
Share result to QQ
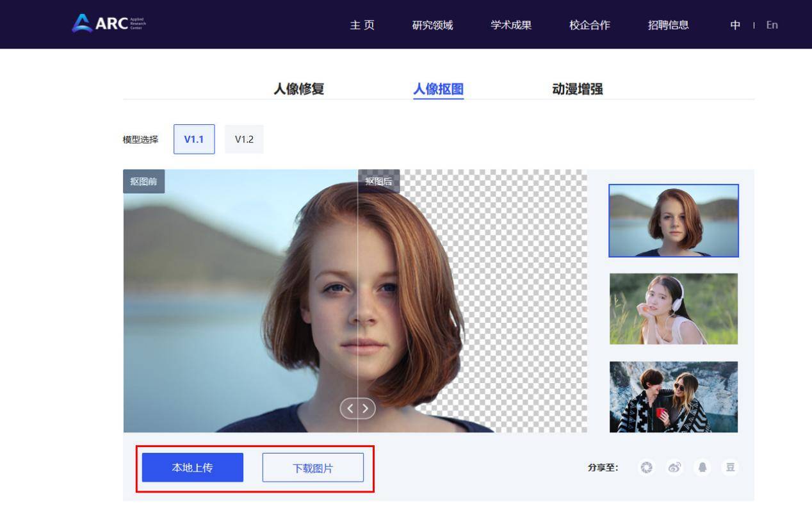[x=702, y=468]
